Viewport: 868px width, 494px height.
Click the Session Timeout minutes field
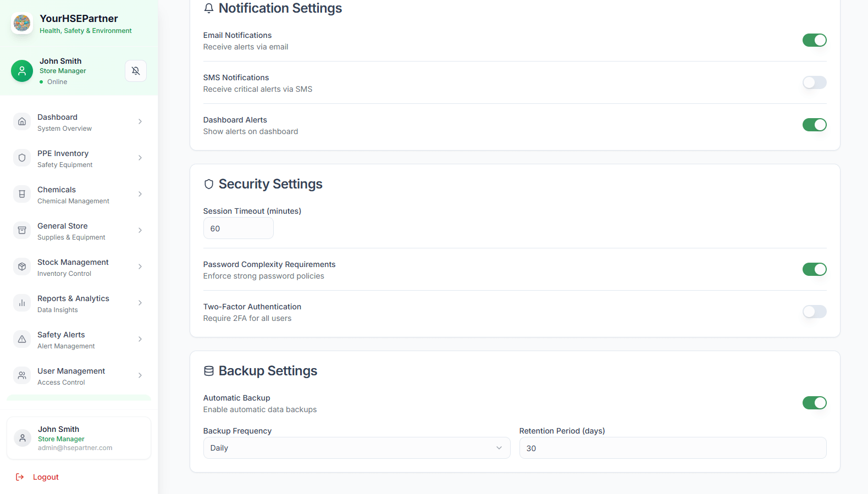(x=238, y=229)
